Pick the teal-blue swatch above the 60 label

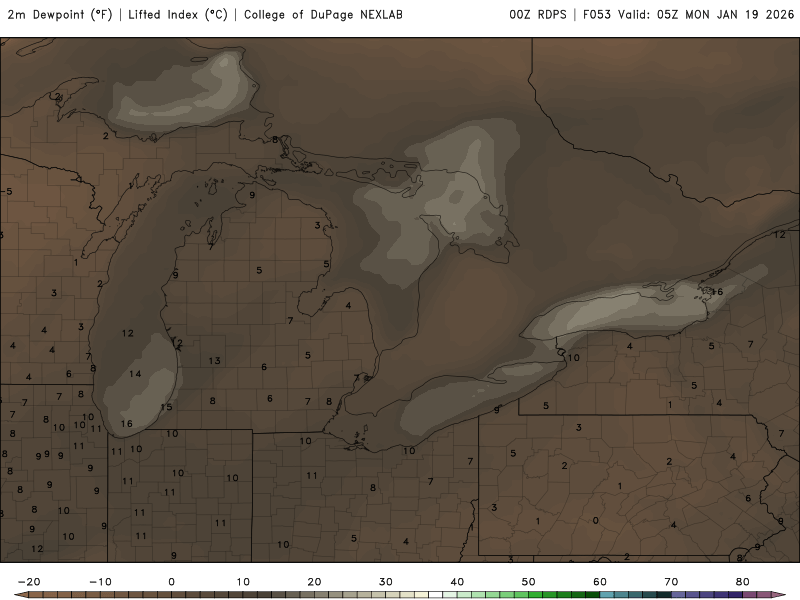click(607, 595)
